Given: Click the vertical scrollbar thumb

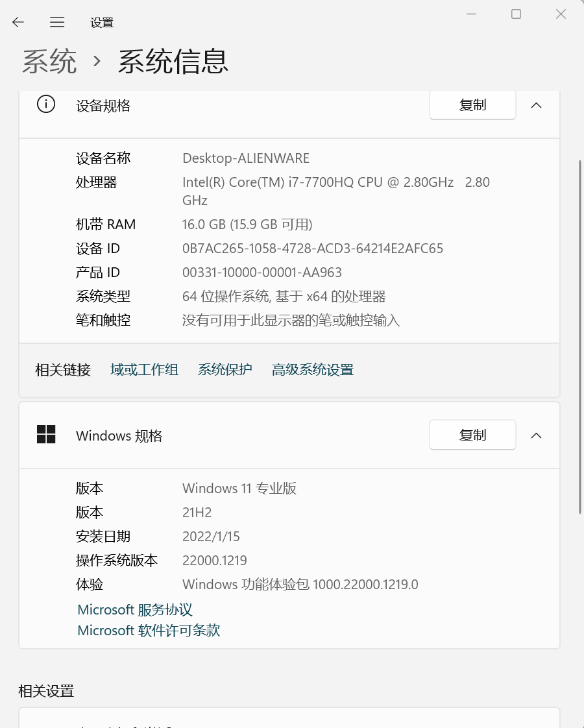Looking at the screenshot, I should [580, 337].
